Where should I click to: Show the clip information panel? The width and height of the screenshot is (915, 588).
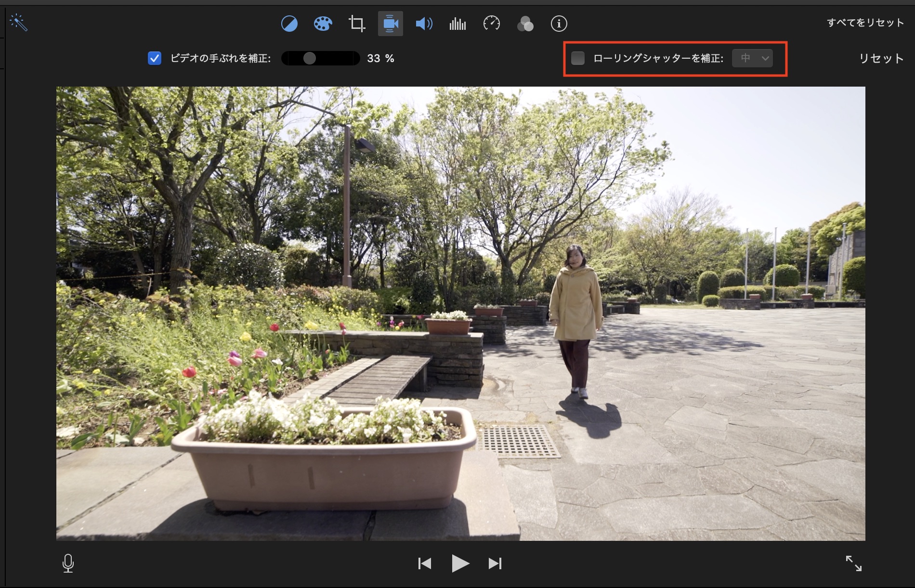[x=559, y=24]
